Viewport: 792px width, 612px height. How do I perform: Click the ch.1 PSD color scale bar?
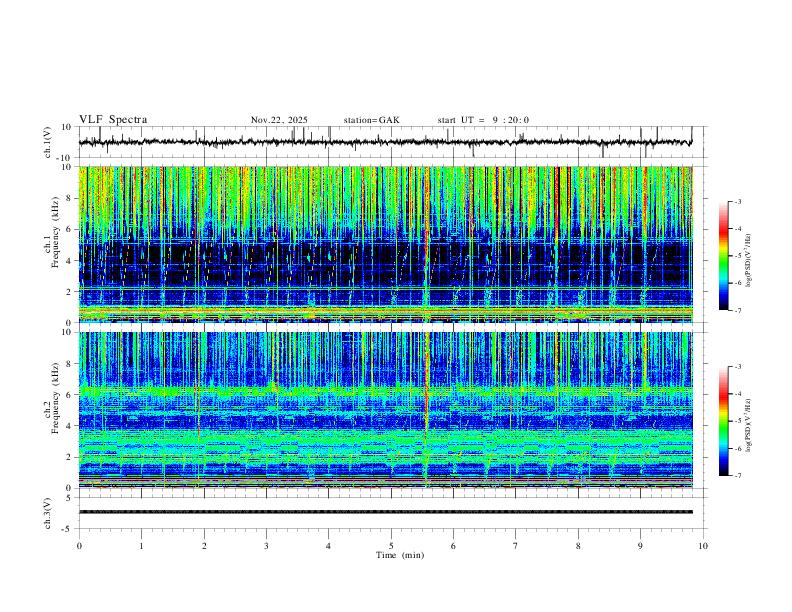point(724,256)
